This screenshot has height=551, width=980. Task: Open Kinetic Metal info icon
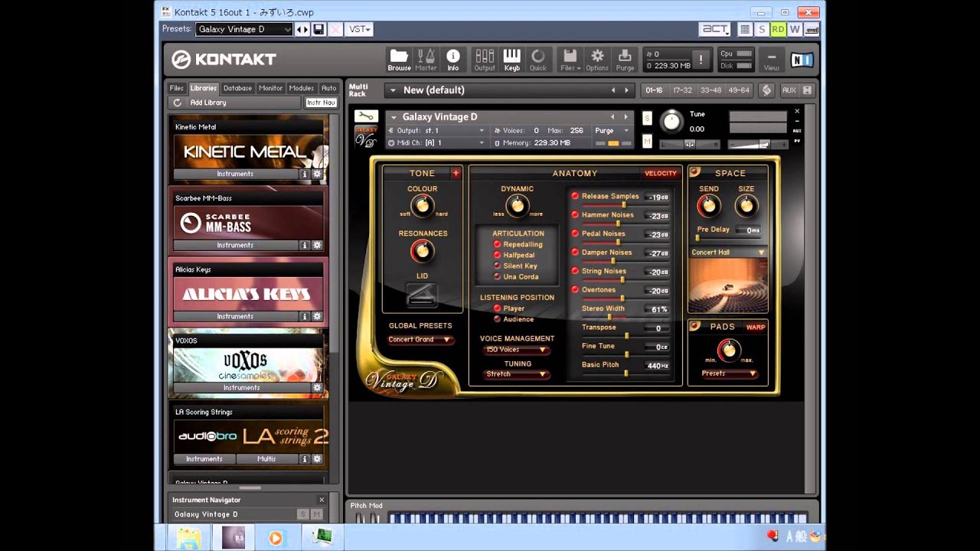point(305,174)
